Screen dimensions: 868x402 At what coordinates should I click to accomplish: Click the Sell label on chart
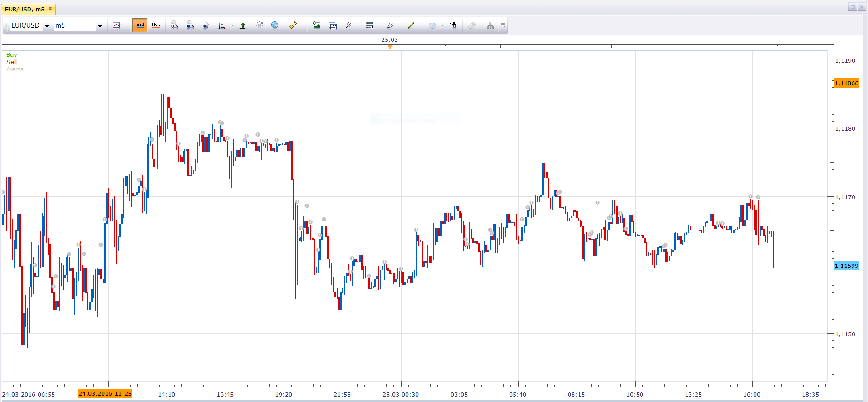tap(11, 62)
